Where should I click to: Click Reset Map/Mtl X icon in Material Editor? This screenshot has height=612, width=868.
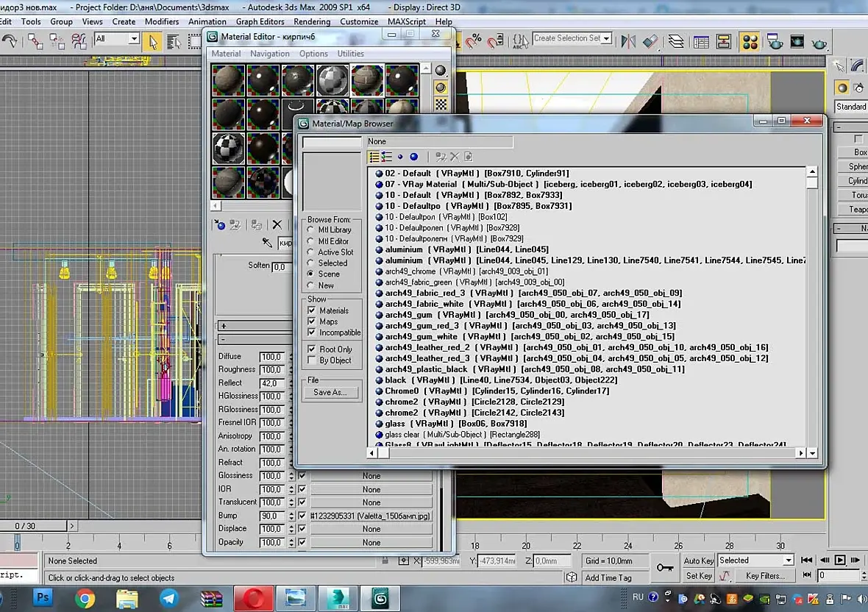click(x=277, y=224)
